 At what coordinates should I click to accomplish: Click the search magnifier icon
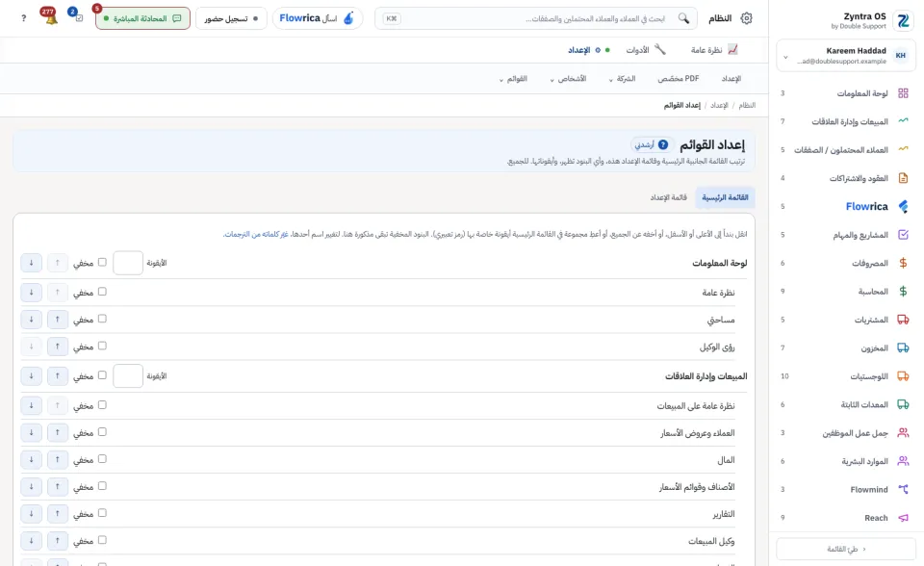pos(683,18)
